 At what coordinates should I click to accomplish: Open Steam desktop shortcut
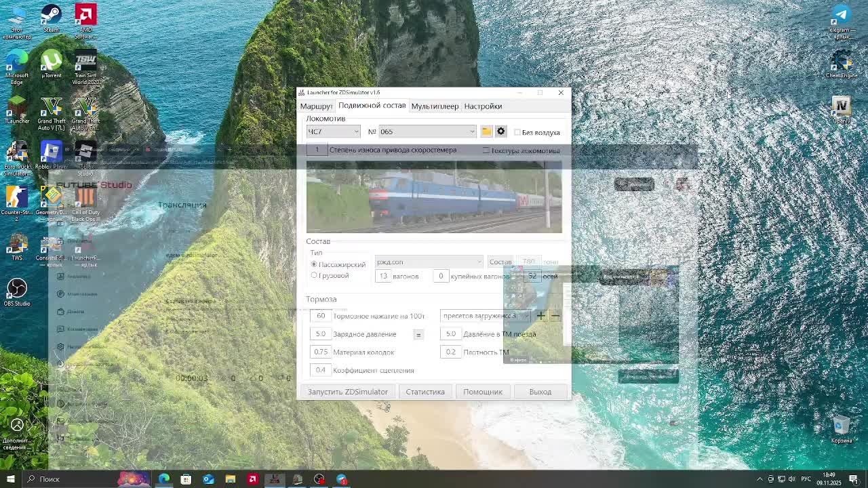point(51,18)
